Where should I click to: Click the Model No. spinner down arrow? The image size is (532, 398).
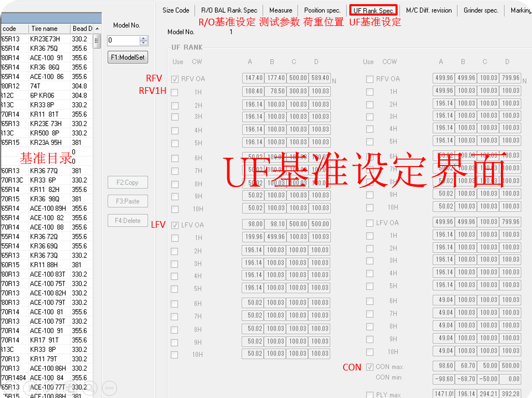[144, 43]
